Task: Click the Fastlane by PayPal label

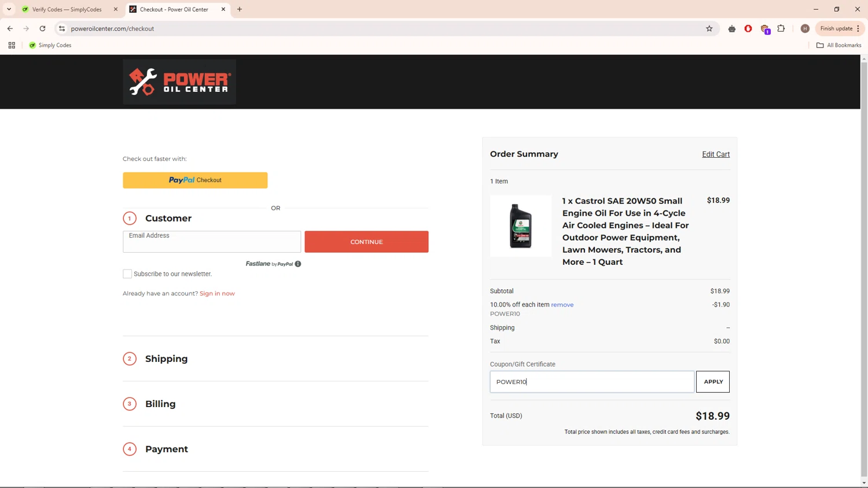Action: point(269,264)
